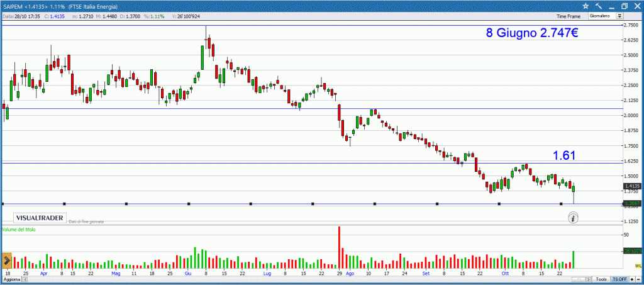Click the 'Apr' month label on time axis
The height and width of the screenshot is (285, 644).
[44, 273]
